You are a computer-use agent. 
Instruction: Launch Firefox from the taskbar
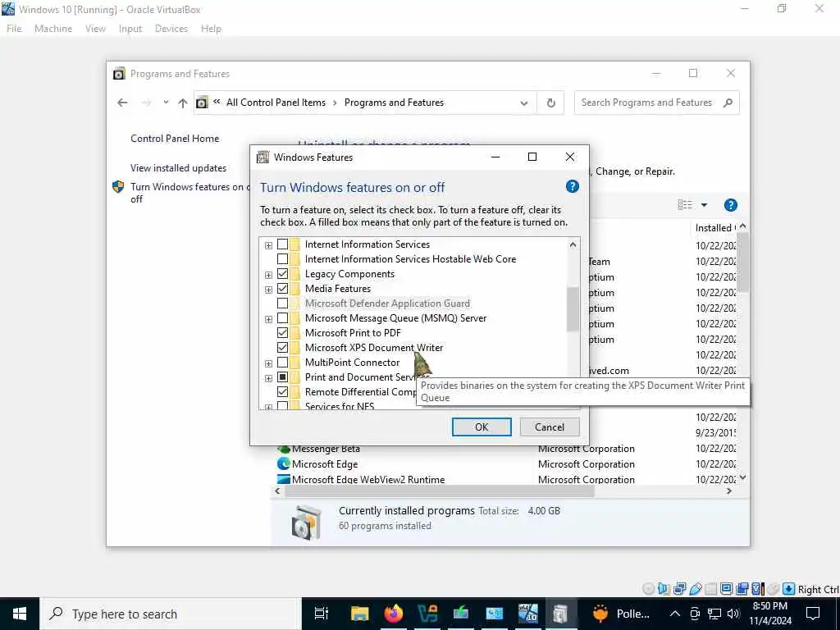tap(394, 614)
